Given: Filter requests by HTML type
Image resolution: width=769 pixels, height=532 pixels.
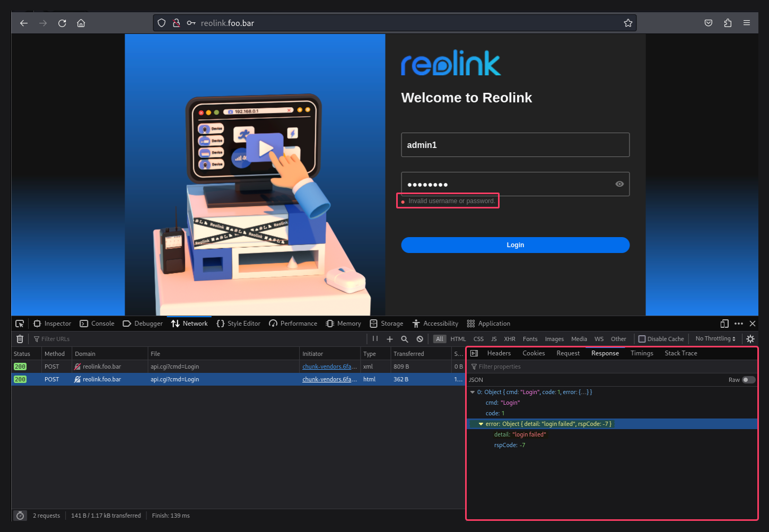Looking at the screenshot, I should click(x=458, y=339).
